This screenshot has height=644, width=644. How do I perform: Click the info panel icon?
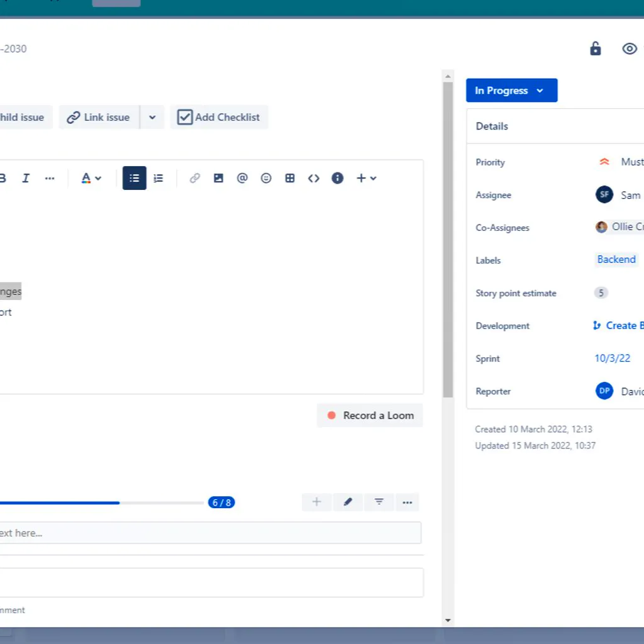coord(338,179)
